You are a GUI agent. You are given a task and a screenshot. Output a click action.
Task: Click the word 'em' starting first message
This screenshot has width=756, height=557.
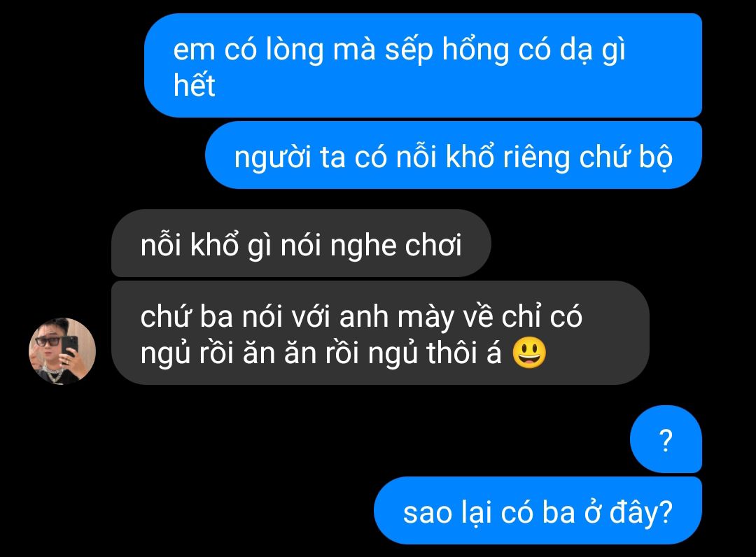click(194, 50)
